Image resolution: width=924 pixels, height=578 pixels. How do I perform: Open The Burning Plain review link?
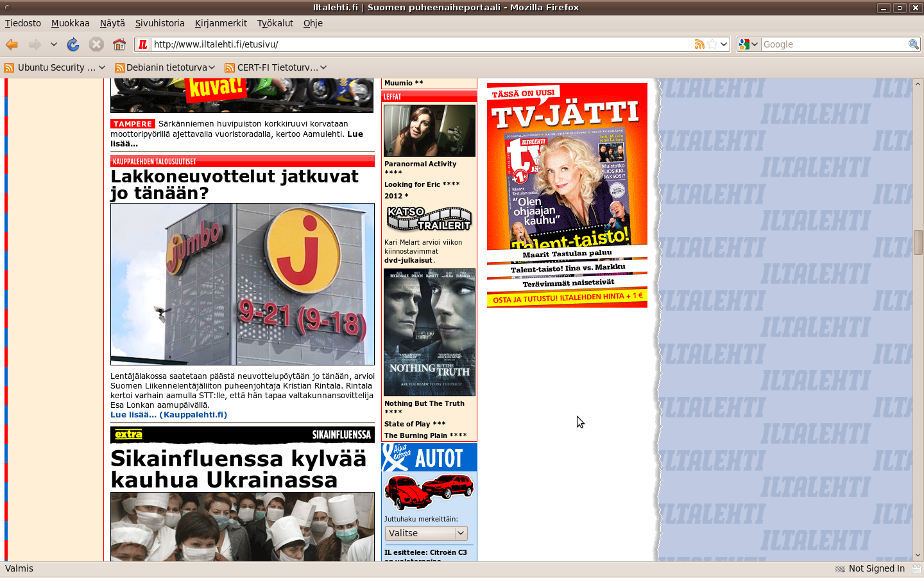(x=425, y=435)
